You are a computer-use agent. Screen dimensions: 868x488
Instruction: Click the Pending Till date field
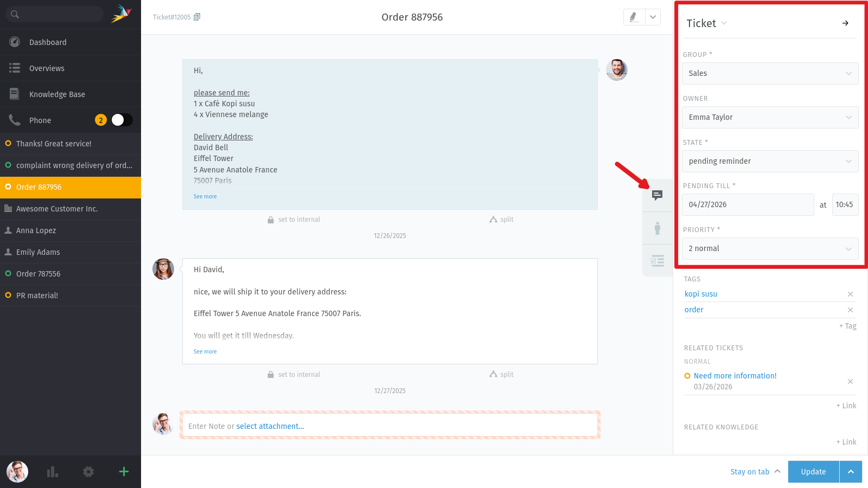pyautogui.click(x=748, y=204)
